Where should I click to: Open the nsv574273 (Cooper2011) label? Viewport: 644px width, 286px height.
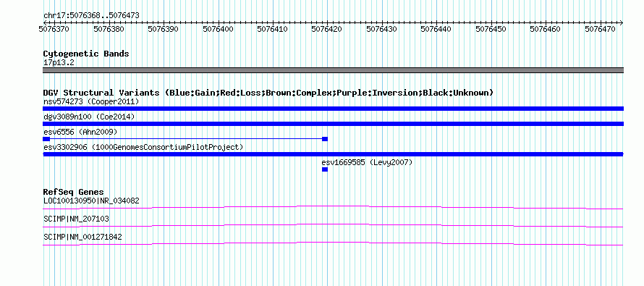point(91,101)
